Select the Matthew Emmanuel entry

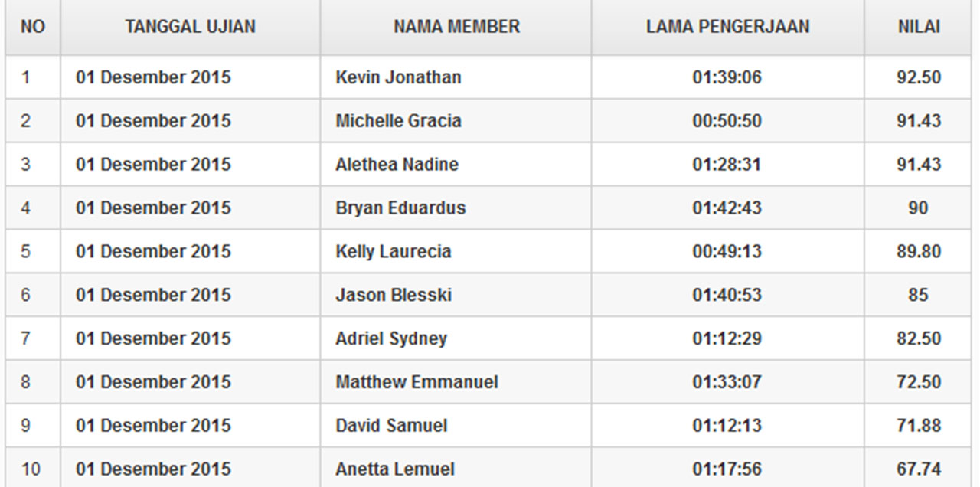point(416,382)
